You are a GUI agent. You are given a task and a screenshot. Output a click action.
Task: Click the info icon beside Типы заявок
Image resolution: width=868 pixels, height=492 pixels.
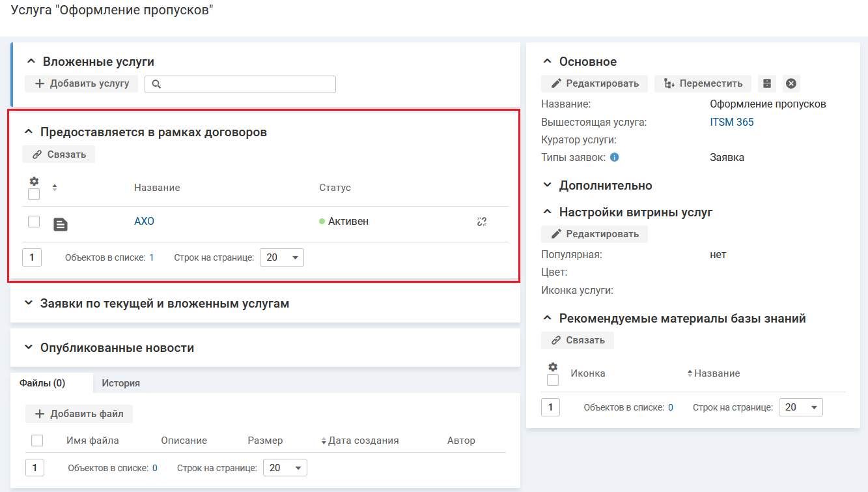pyautogui.click(x=614, y=157)
